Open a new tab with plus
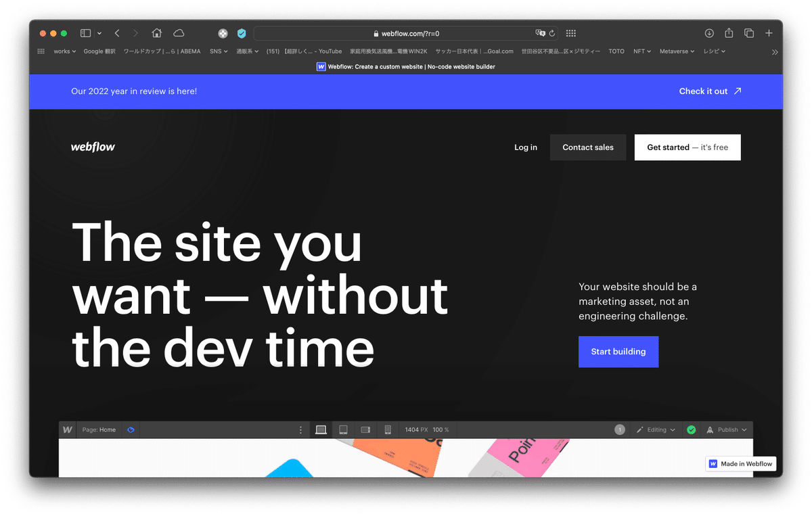812x516 pixels. tap(769, 33)
